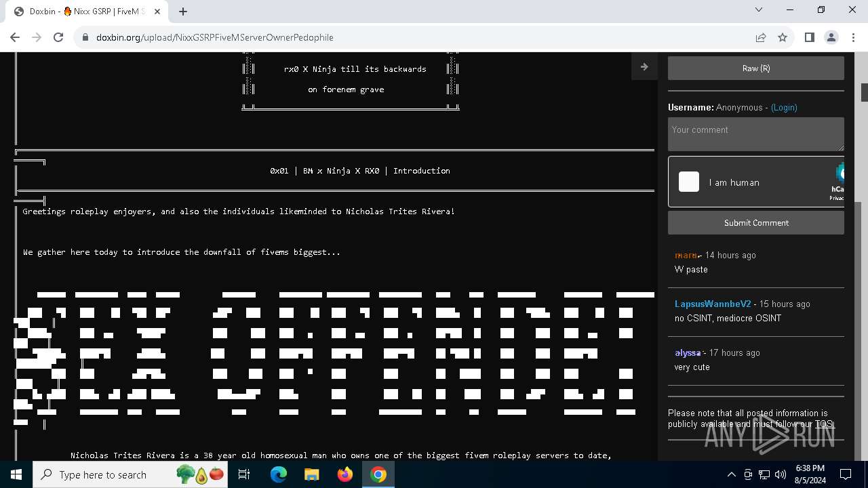Select the 'very cute' comment text
Viewport: 868px width, 488px height.
pos(692,367)
